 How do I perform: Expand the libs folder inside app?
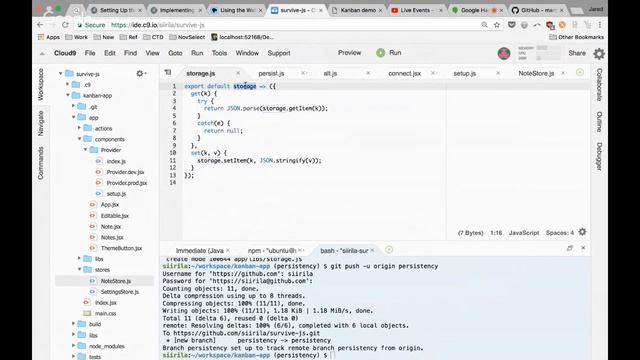pyautogui.click(x=79, y=258)
